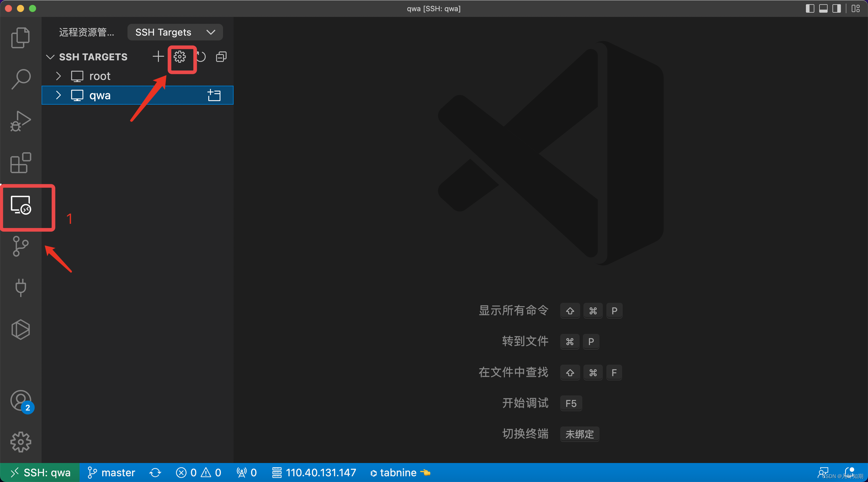Connect qwa host in new window
Screen dimensions: 868x482
(x=214, y=95)
